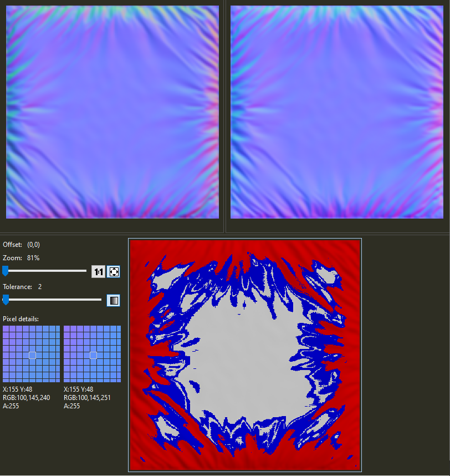Click the left normal map image
Screen dimensions: 450x476
(x=113, y=112)
